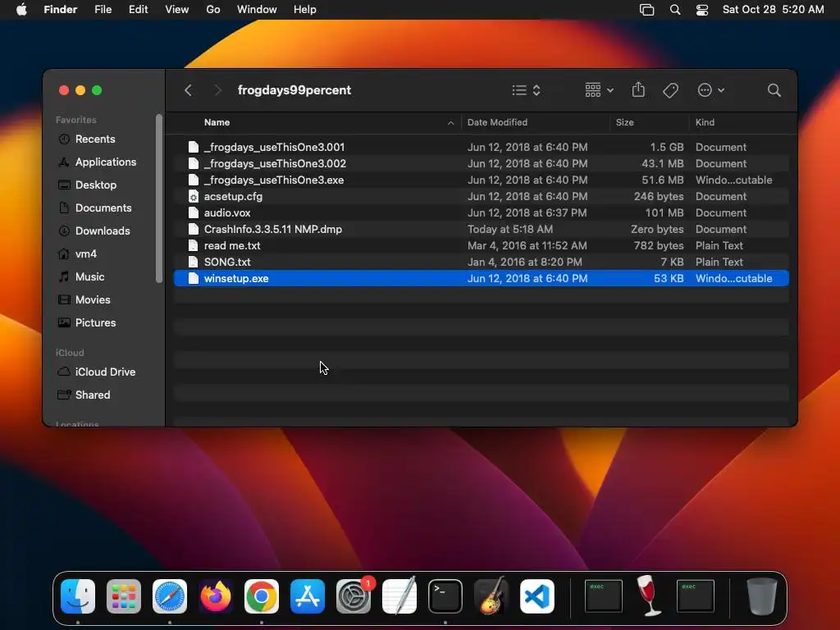Open Shared in the sidebar
840x630 pixels.
tap(84, 395)
